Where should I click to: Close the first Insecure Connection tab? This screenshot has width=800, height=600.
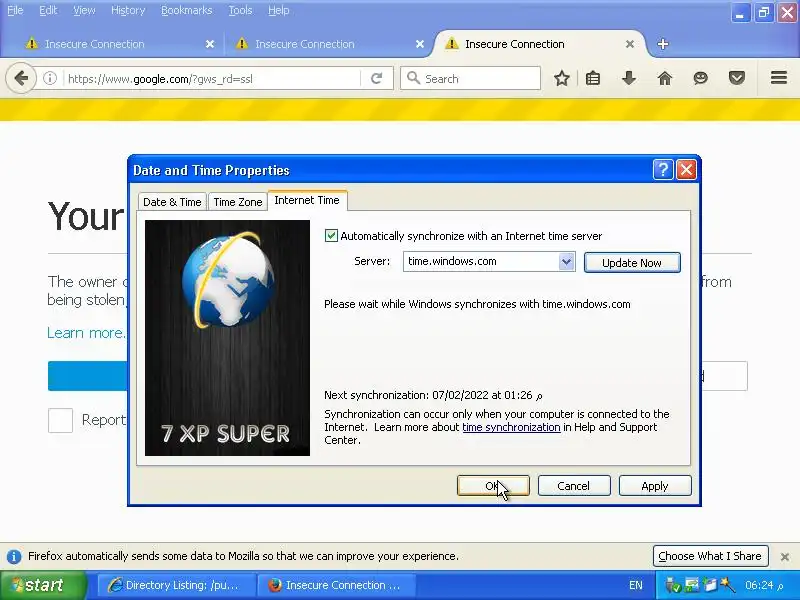210,44
